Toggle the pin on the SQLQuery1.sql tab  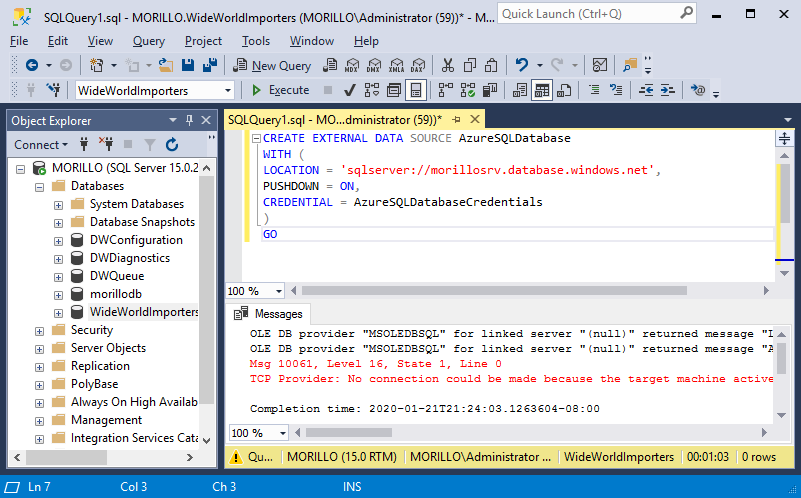coord(456,120)
